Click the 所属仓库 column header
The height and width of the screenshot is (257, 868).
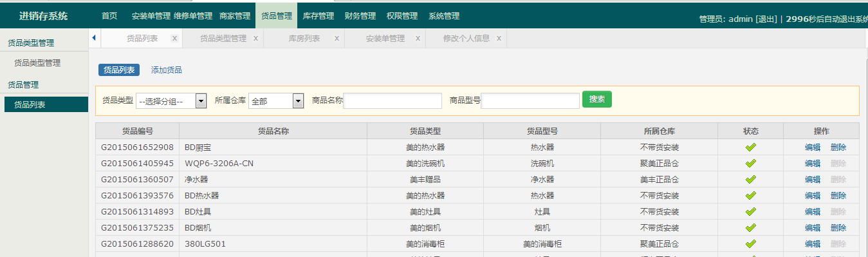pos(659,131)
